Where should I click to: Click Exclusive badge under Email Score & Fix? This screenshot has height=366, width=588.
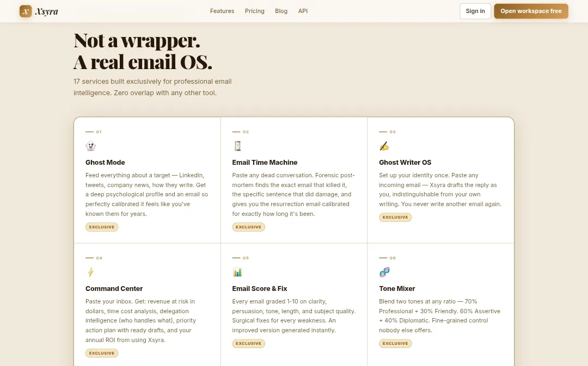tap(249, 344)
